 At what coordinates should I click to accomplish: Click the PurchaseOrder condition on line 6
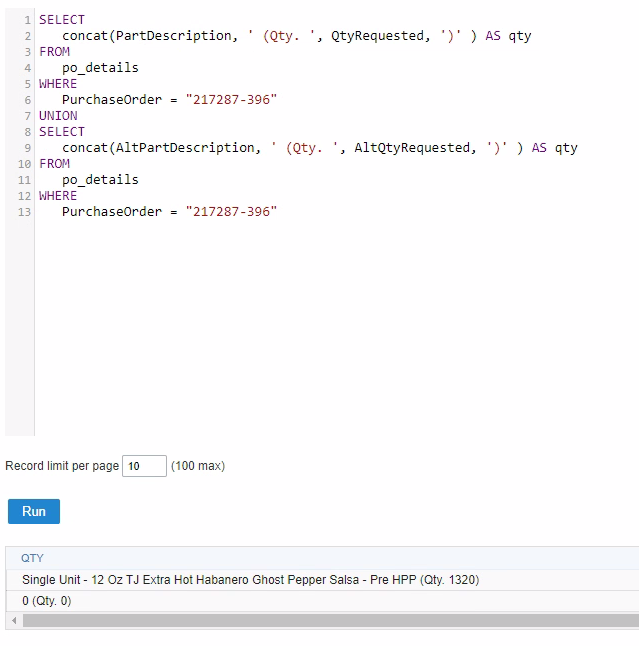pos(169,100)
